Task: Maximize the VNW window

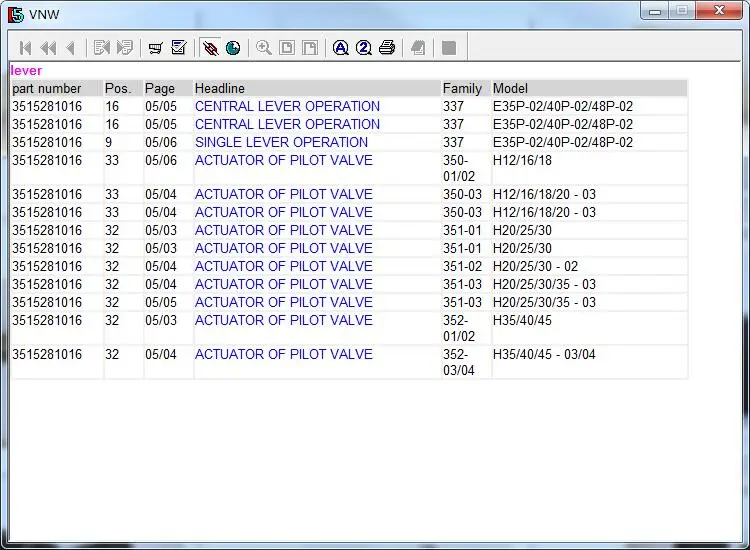Action: [x=683, y=11]
